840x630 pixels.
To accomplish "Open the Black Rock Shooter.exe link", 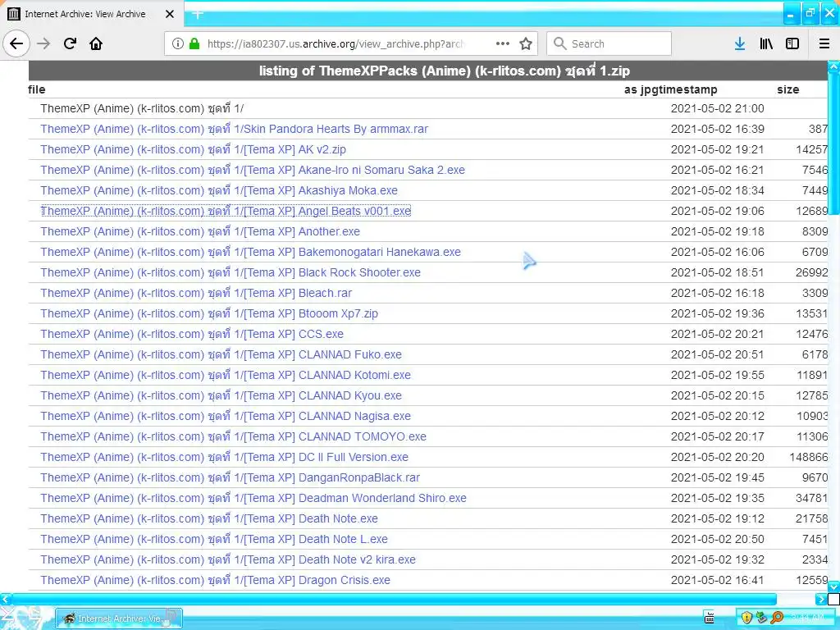I will pos(231,272).
